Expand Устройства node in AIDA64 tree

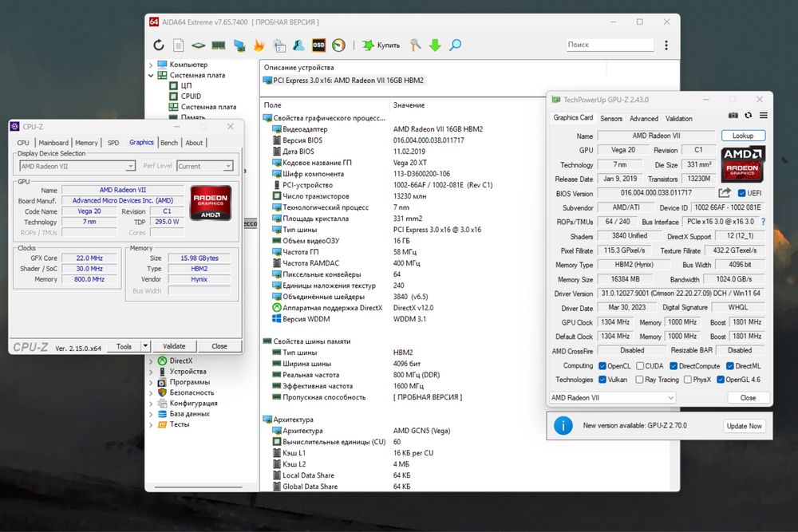[151, 372]
